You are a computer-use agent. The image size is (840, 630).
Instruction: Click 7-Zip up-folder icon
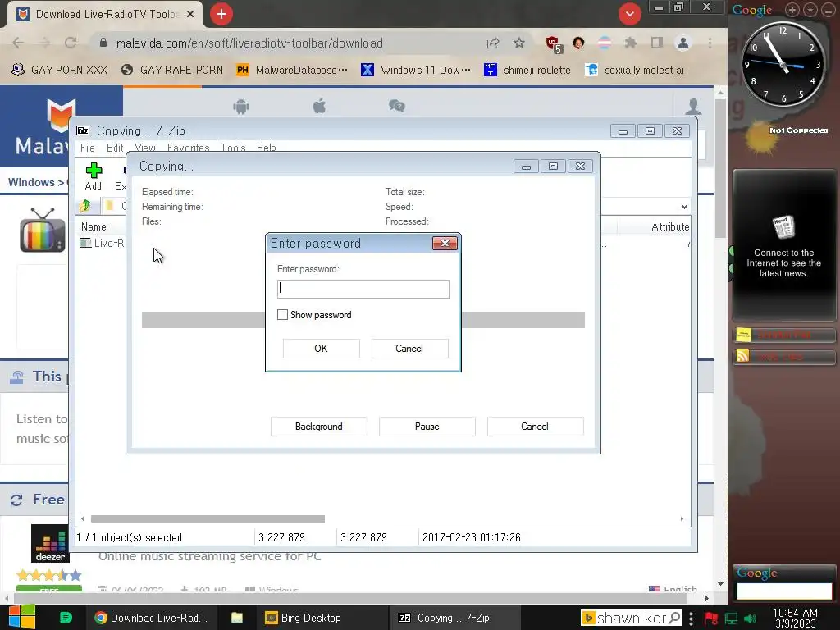pos(85,206)
